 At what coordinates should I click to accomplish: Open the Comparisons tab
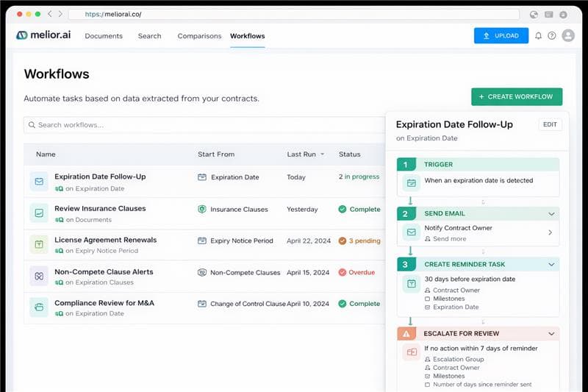pyautogui.click(x=199, y=36)
